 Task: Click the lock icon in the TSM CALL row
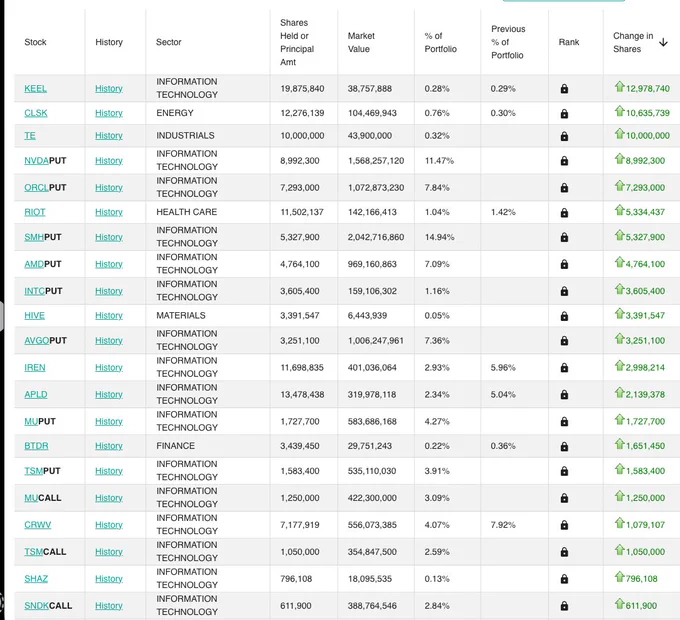[x=564, y=552]
